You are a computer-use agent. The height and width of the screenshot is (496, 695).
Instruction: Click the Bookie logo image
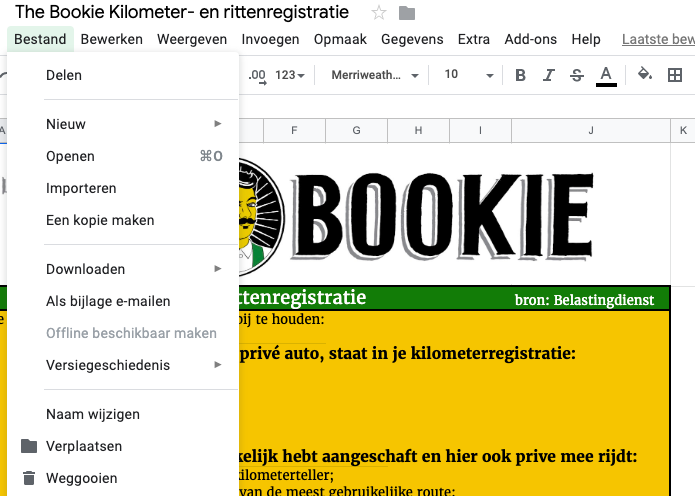(417, 217)
